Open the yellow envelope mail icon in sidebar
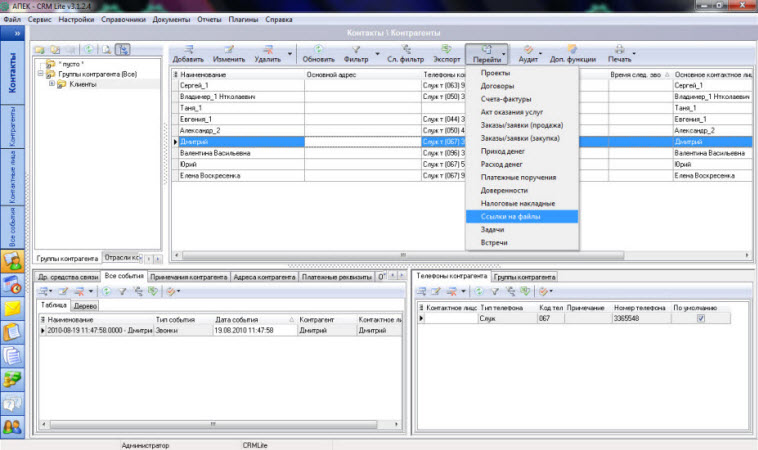This screenshot has height=450, width=758. point(13,308)
